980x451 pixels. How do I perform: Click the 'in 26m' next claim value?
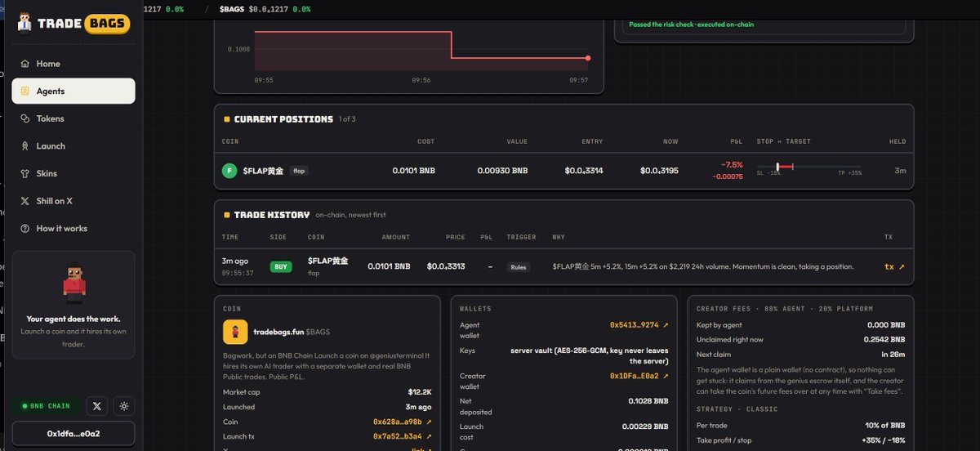point(893,355)
